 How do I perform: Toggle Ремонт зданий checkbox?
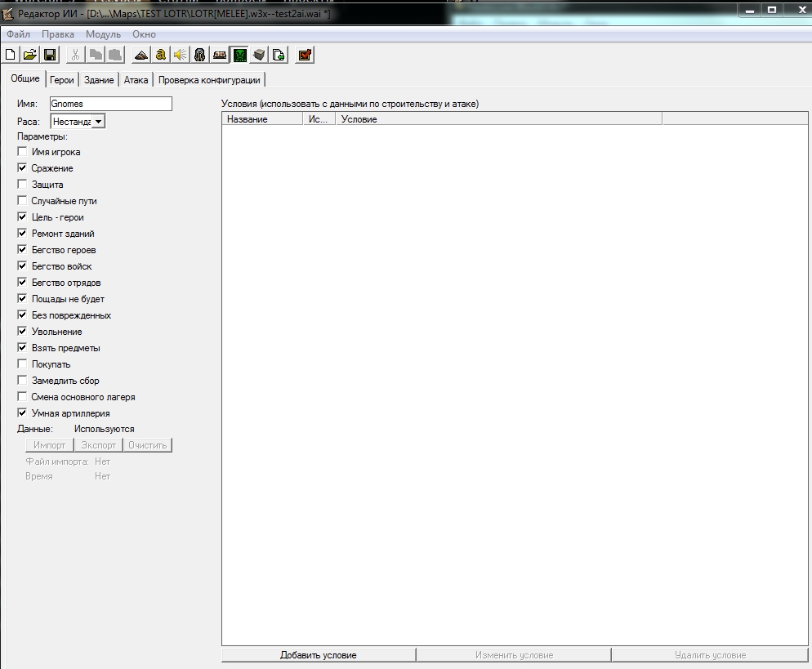point(22,233)
